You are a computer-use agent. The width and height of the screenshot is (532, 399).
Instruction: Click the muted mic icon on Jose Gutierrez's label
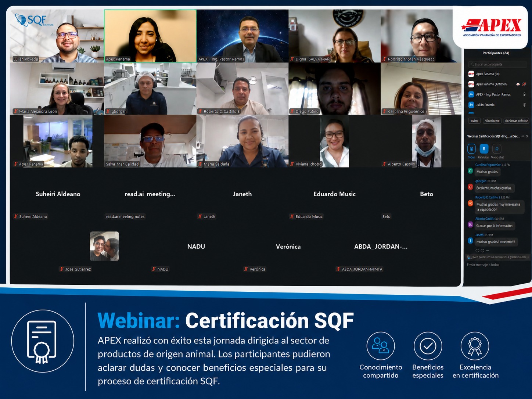pos(62,269)
